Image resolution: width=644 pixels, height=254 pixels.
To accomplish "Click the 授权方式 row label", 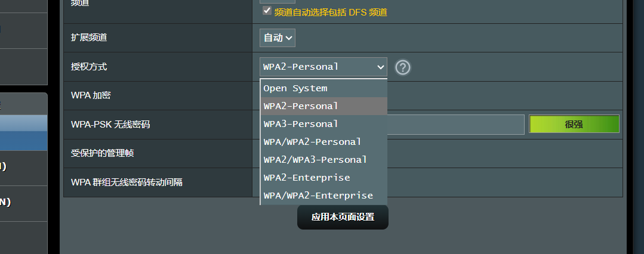I will (x=89, y=67).
